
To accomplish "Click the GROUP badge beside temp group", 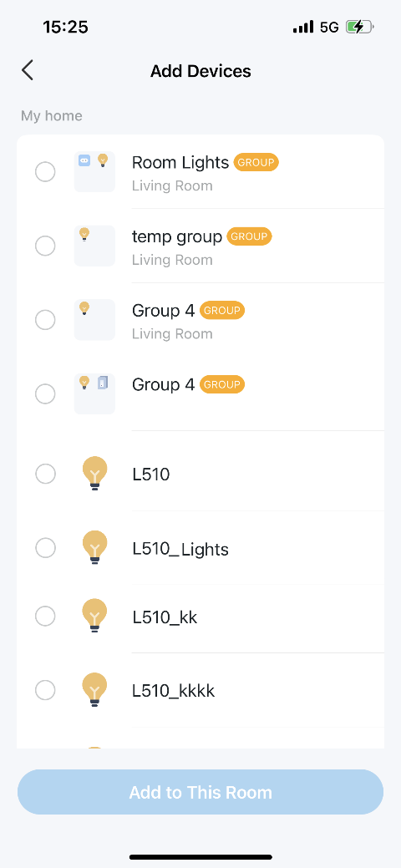I will (249, 237).
